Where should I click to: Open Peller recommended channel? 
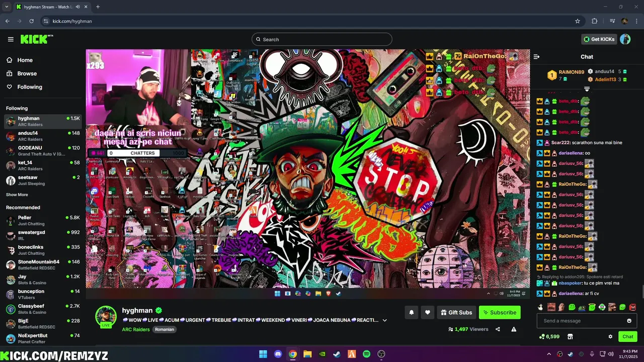[x=43, y=221]
